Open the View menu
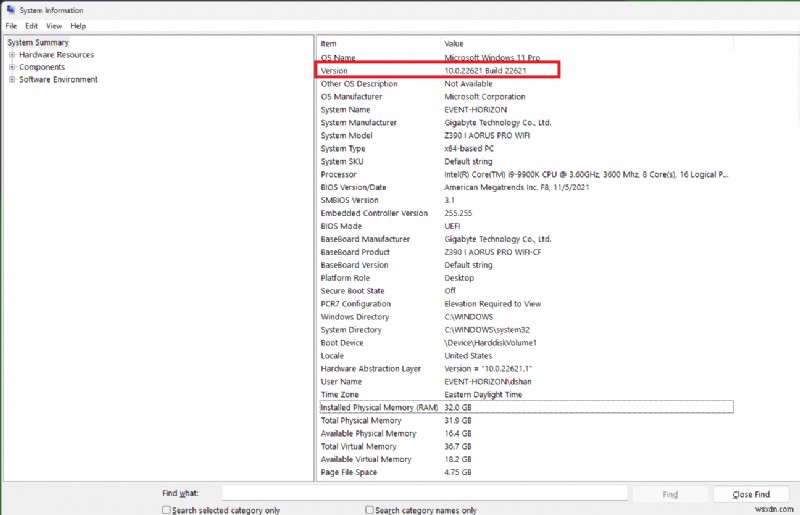The width and height of the screenshot is (800, 515). (54, 26)
